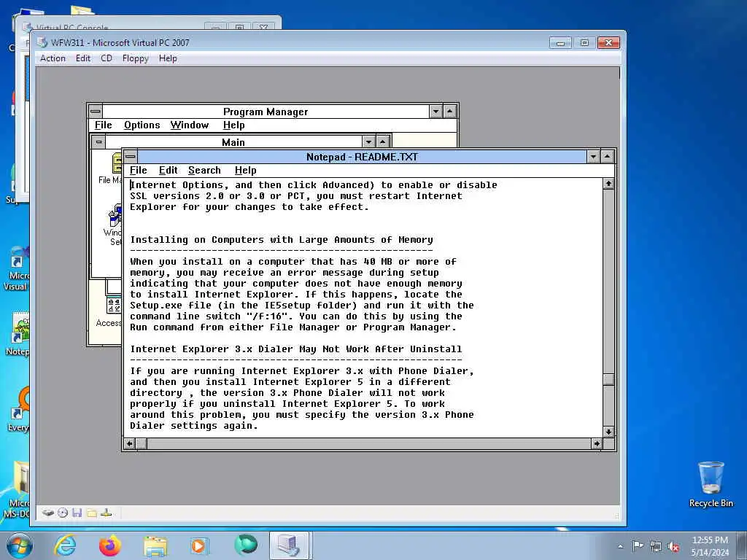Minimize the Main group window

click(368, 142)
